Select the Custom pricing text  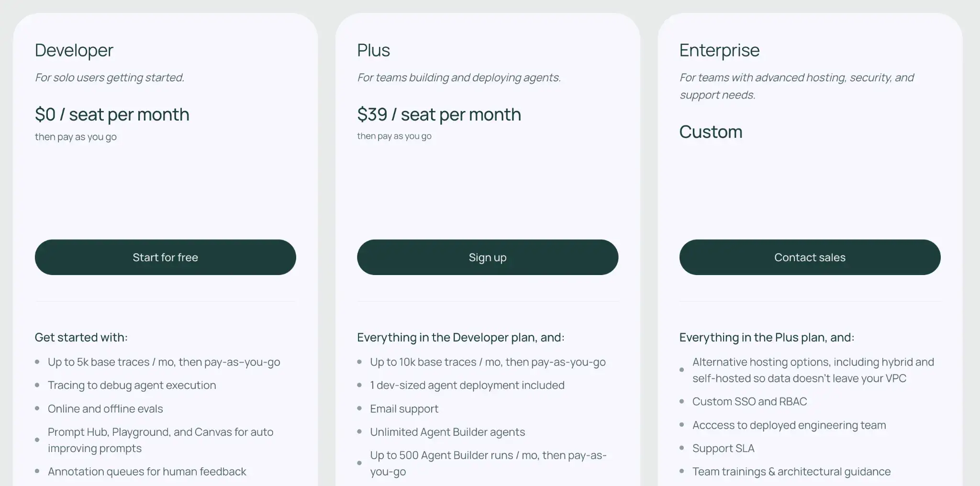(711, 132)
